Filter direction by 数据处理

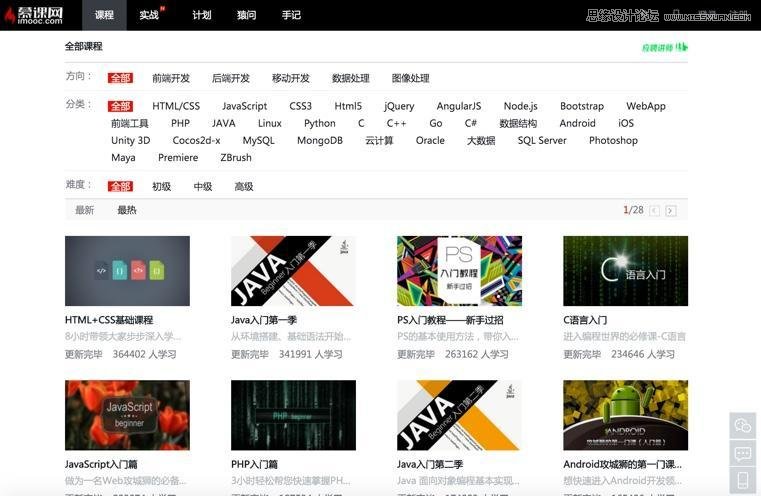351,78
